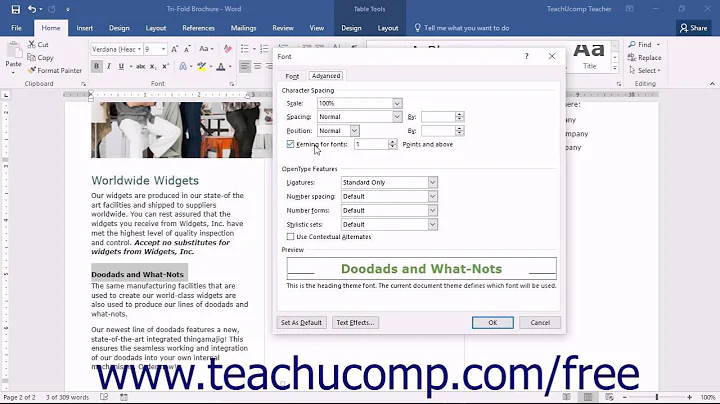Click the OK button
This screenshot has width=720, height=404.
click(x=493, y=323)
